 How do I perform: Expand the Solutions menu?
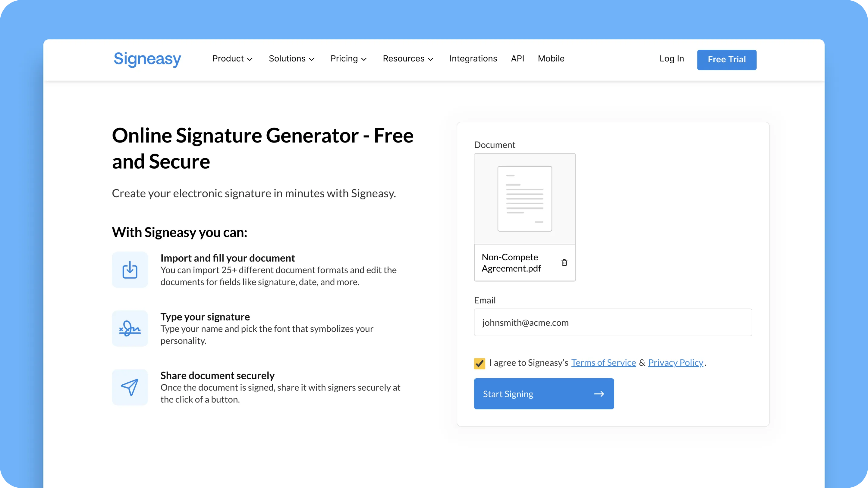[291, 59]
